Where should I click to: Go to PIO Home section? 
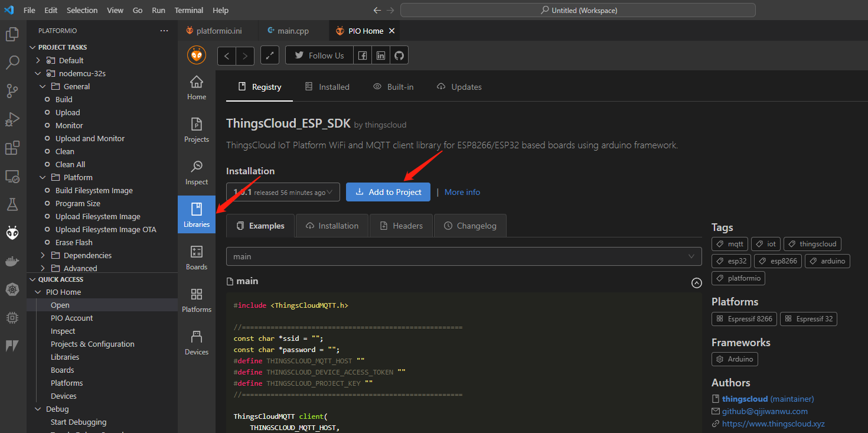197,87
